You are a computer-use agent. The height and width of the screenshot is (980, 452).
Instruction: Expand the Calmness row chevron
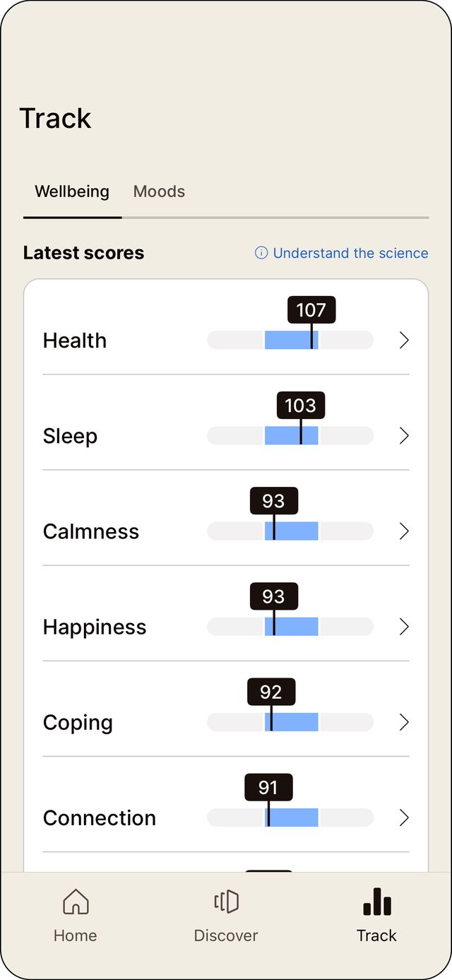(404, 531)
